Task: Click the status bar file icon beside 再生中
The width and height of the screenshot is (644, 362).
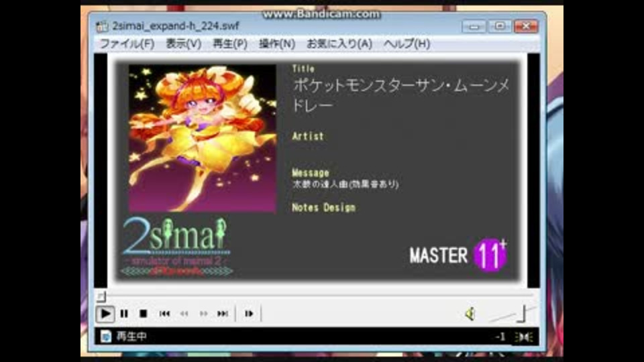Action: point(105,337)
